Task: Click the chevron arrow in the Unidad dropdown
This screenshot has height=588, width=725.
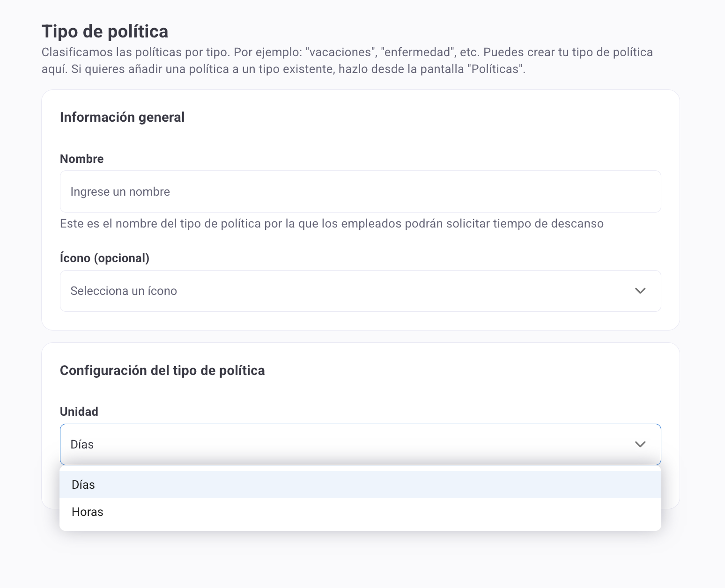Action: (x=640, y=444)
